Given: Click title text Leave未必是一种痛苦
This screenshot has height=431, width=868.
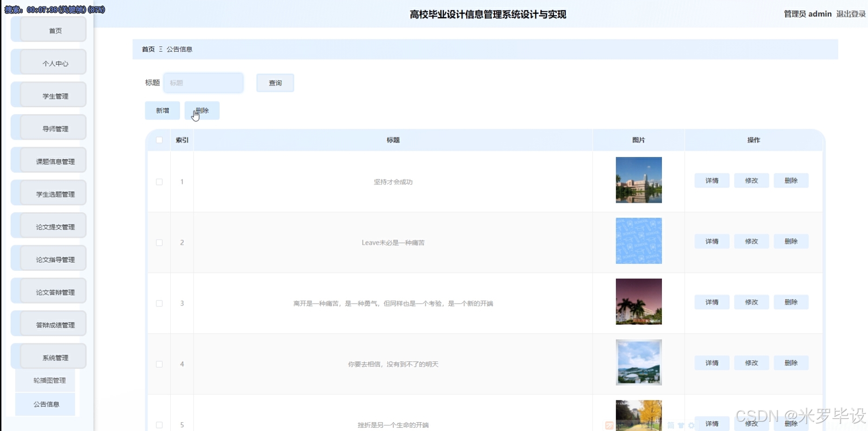Looking at the screenshot, I should (393, 242).
